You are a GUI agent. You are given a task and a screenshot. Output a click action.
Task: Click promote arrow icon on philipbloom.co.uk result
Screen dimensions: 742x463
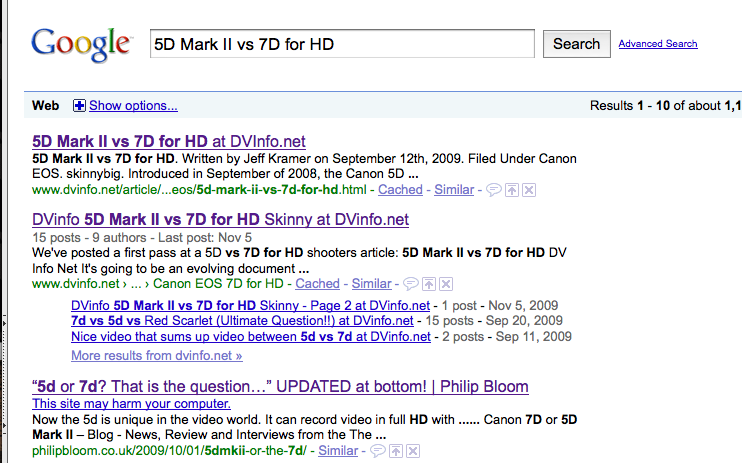[x=396, y=451]
